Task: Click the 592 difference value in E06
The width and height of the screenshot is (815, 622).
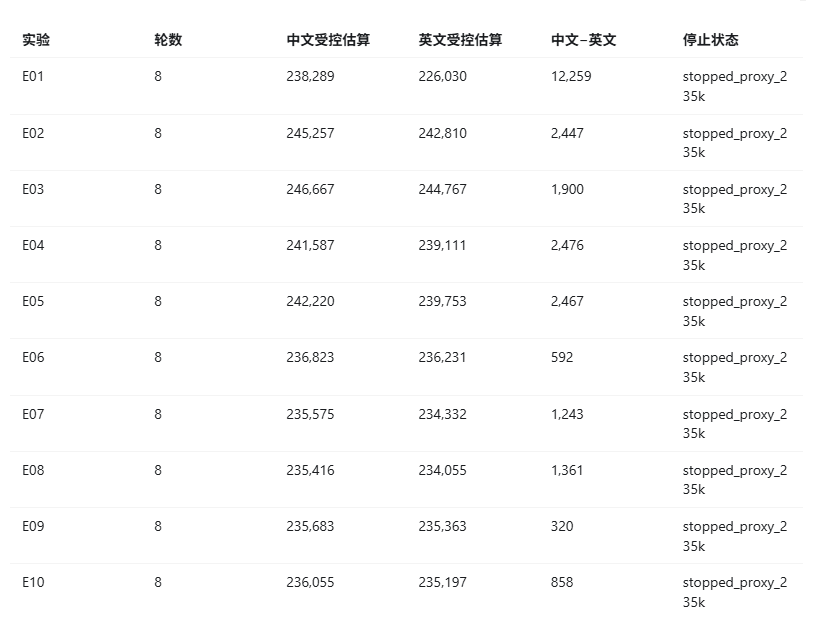Action: click(x=562, y=358)
